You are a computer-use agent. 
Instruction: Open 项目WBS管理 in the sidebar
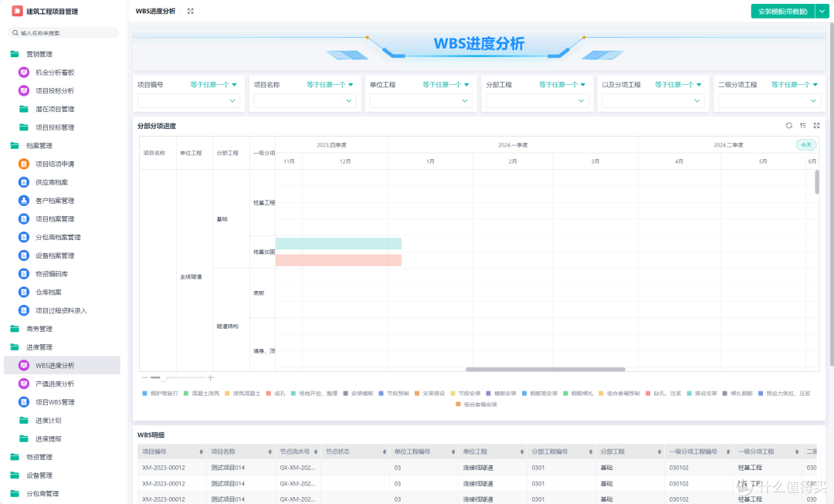[55, 402]
